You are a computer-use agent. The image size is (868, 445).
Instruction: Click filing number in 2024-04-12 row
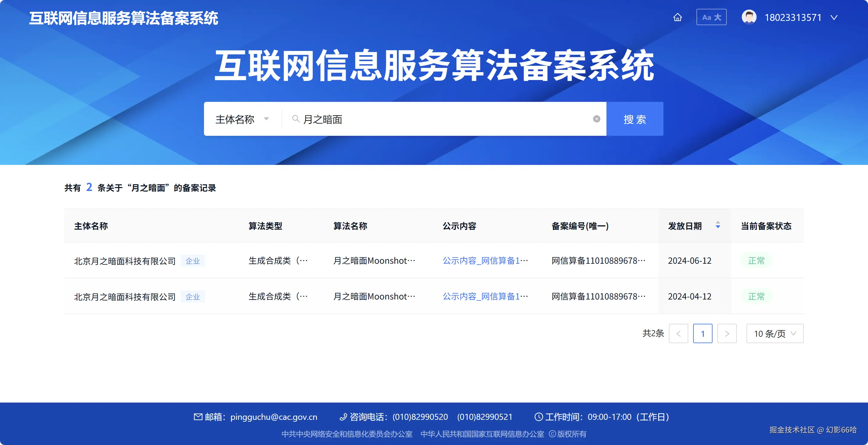click(x=599, y=296)
